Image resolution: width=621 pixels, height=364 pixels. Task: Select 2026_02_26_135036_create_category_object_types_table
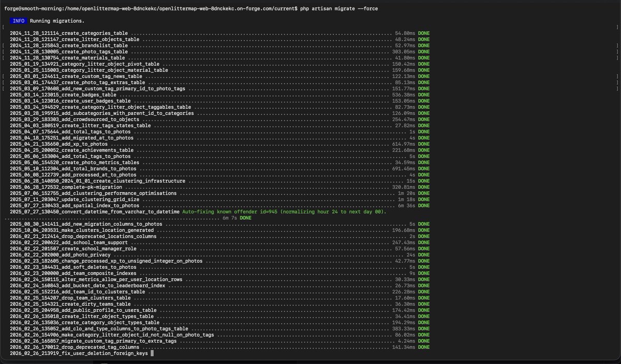coord(84,323)
